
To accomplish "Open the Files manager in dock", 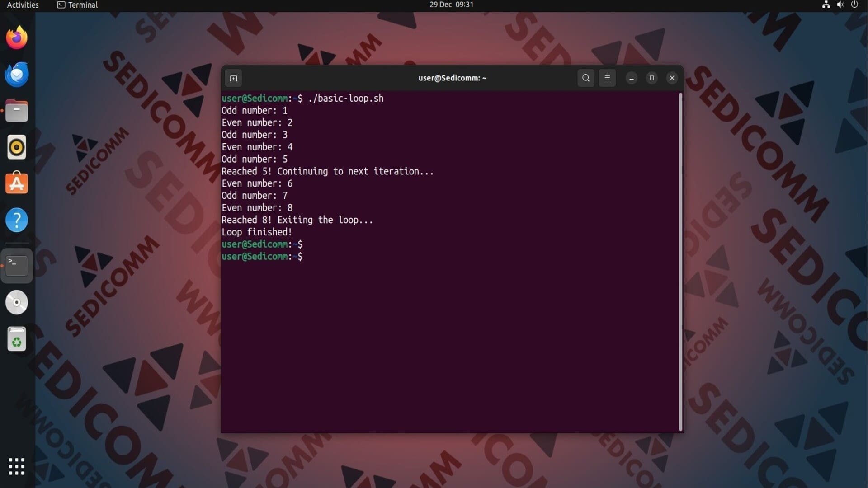I will (17, 111).
